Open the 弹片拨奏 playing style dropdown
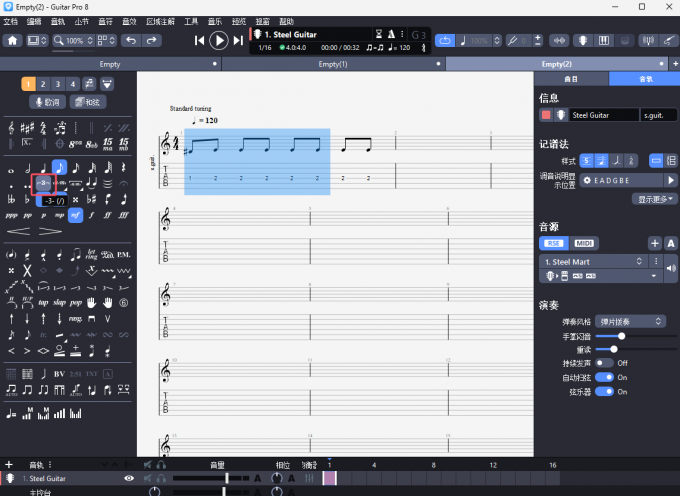Screen dimensions: 680x496 point(629,322)
